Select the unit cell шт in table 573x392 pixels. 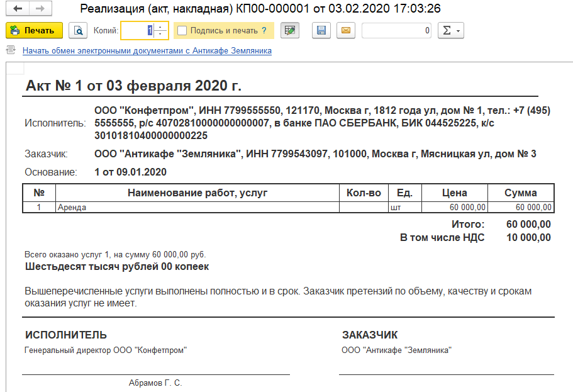(x=396, y=207)
